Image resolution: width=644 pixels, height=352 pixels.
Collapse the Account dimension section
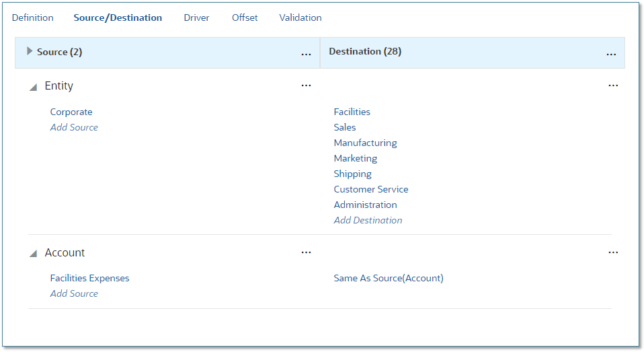(33, 254)
